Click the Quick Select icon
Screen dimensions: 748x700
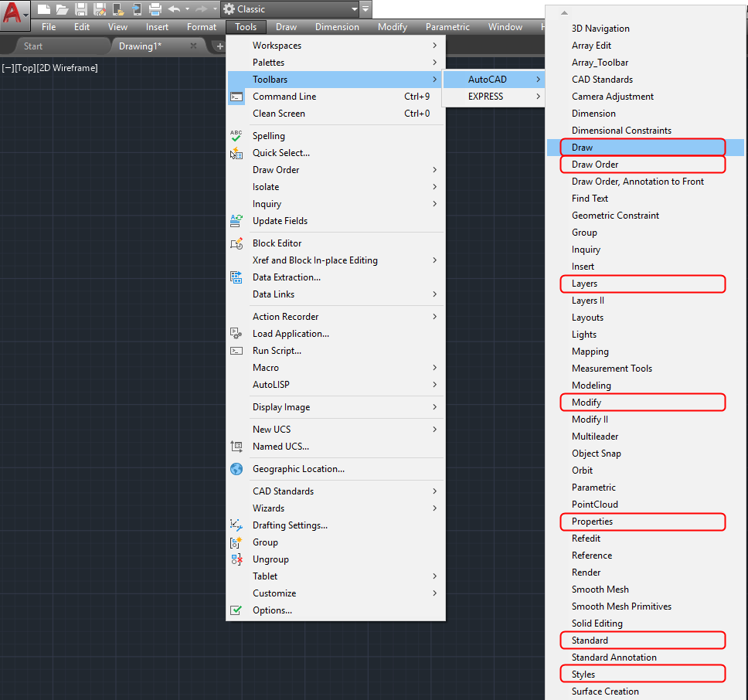[x=236, y=153]
